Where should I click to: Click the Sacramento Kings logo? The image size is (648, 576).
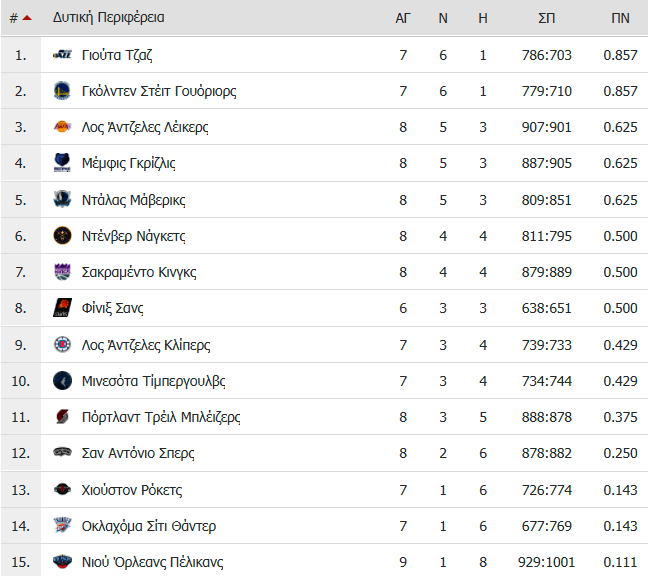click(x=62, y=272)
